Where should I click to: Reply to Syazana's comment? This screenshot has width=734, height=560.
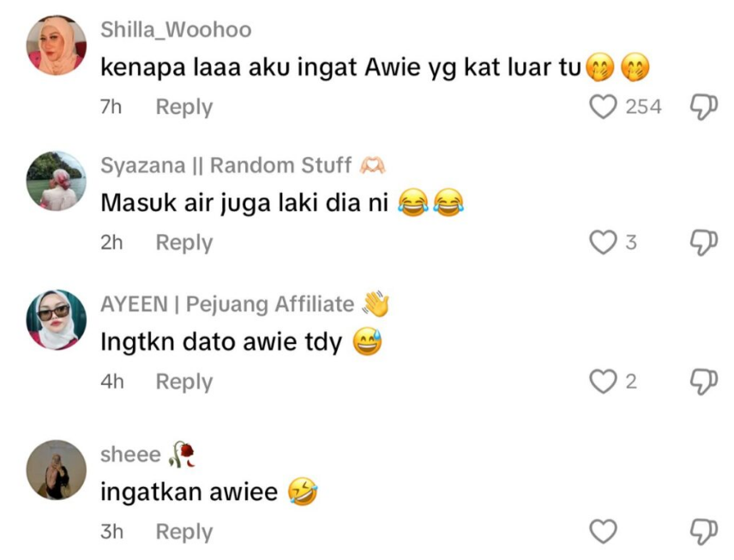tap(184, 243)
